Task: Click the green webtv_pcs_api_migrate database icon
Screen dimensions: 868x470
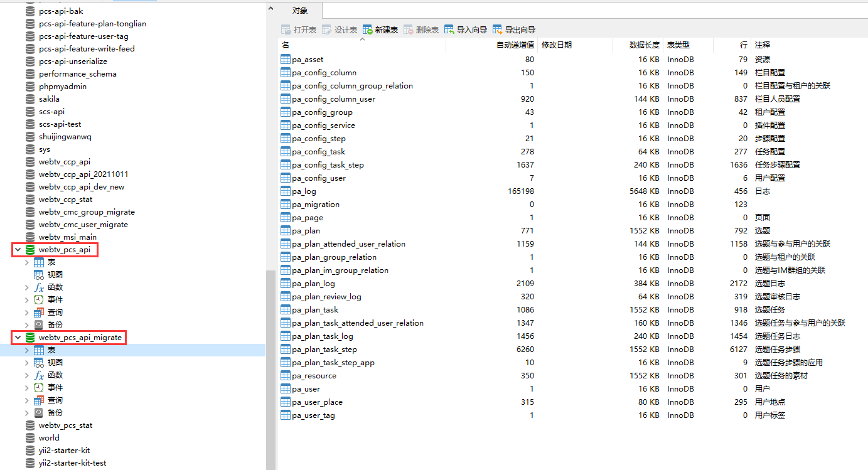Action: pyautogui.click(x=30, y=338)
